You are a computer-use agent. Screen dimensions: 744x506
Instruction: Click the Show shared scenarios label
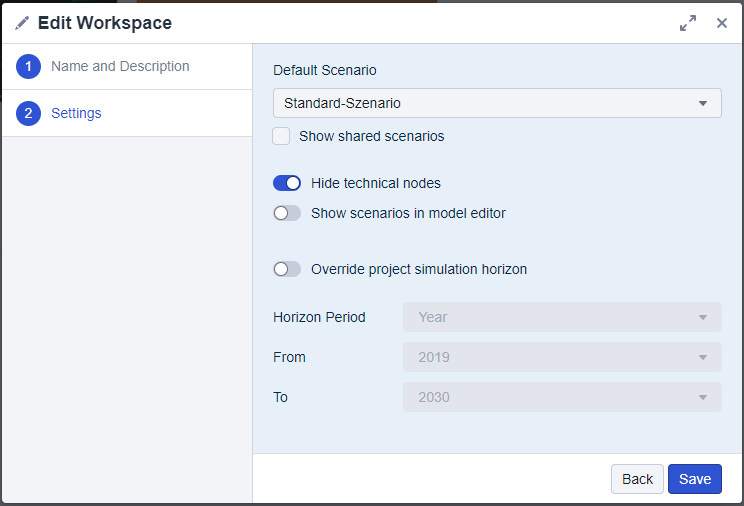click(371, 136)
